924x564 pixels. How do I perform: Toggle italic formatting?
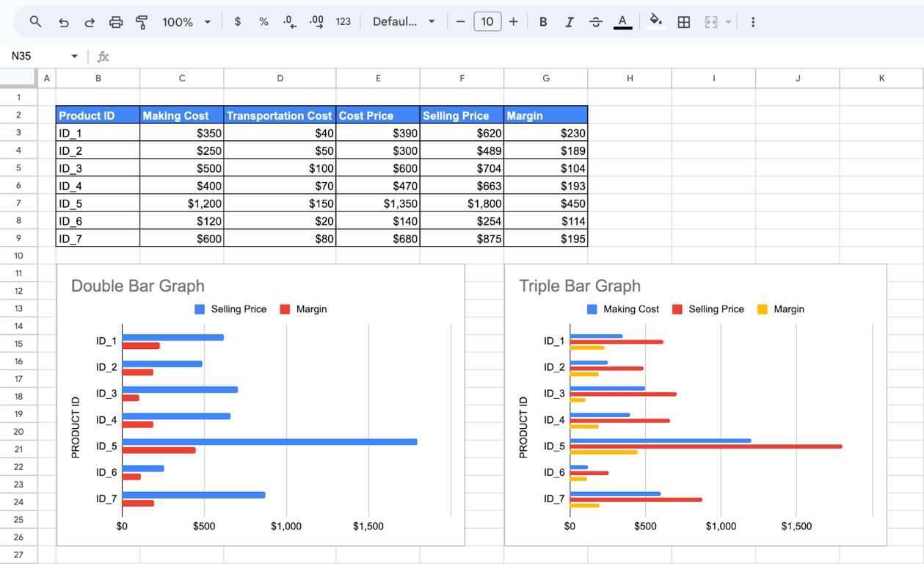tap(570, 22)
